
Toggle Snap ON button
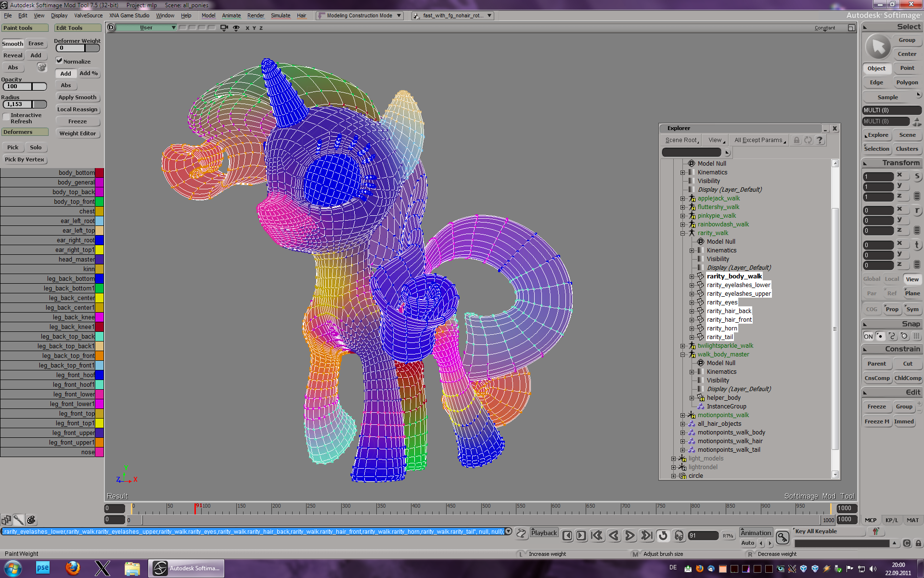[x=868, y=336]
